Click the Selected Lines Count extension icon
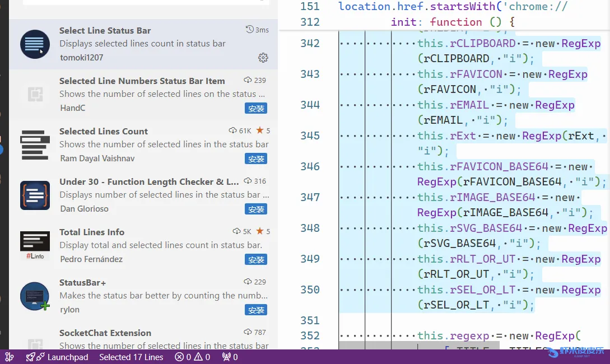 (x=35, y=145)
